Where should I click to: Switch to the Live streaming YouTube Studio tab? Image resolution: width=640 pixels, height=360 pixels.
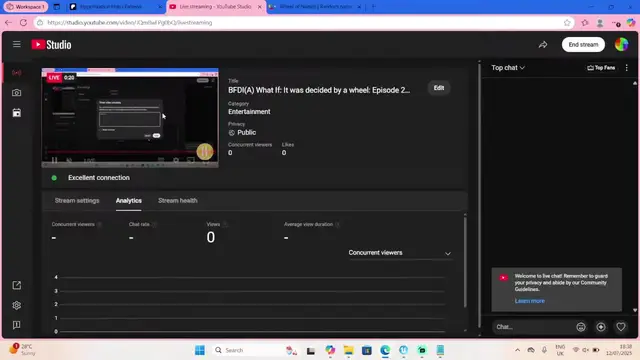[215, 7]
